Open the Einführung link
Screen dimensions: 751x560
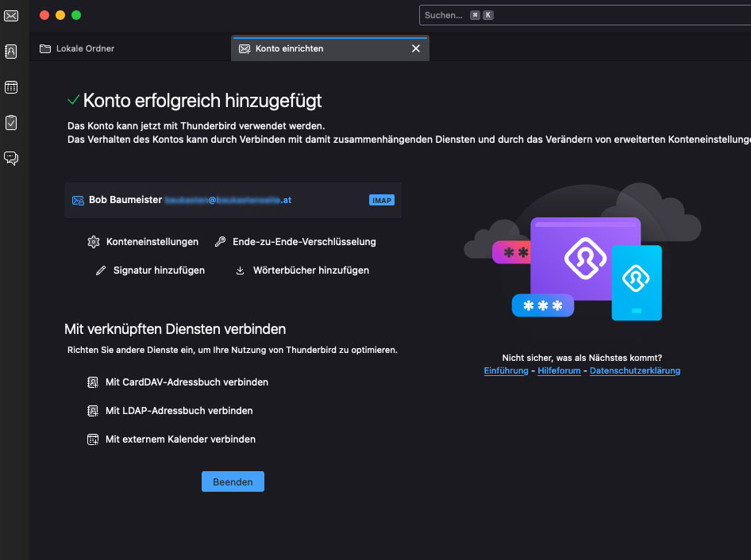506,370
